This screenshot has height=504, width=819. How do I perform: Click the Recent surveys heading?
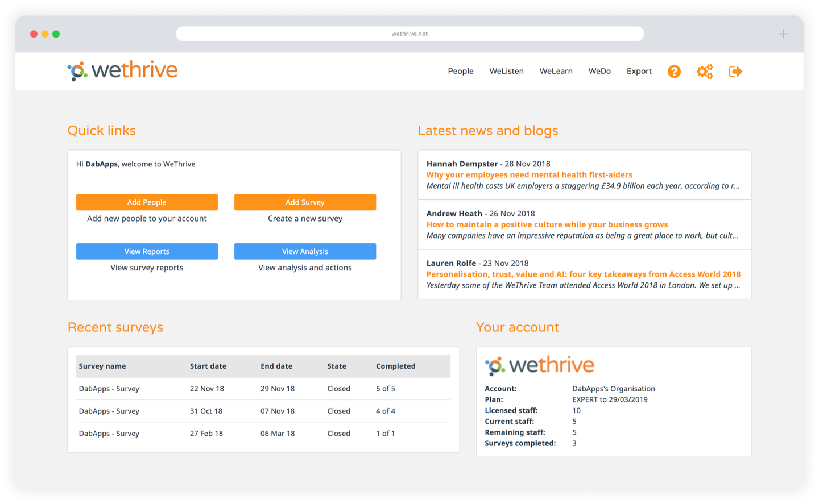115,327
